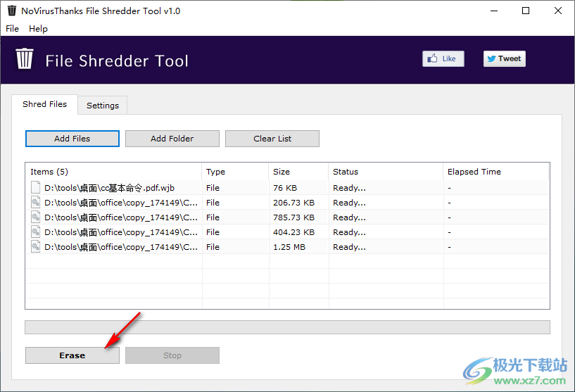Click the Clear List button
The image size is (575, 392).
pos(272,139)
